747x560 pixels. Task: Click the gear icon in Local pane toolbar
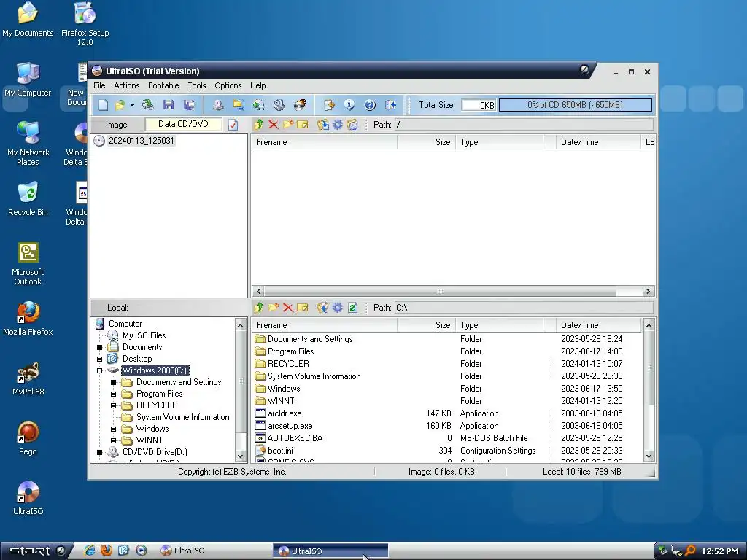tap(337, 308)
